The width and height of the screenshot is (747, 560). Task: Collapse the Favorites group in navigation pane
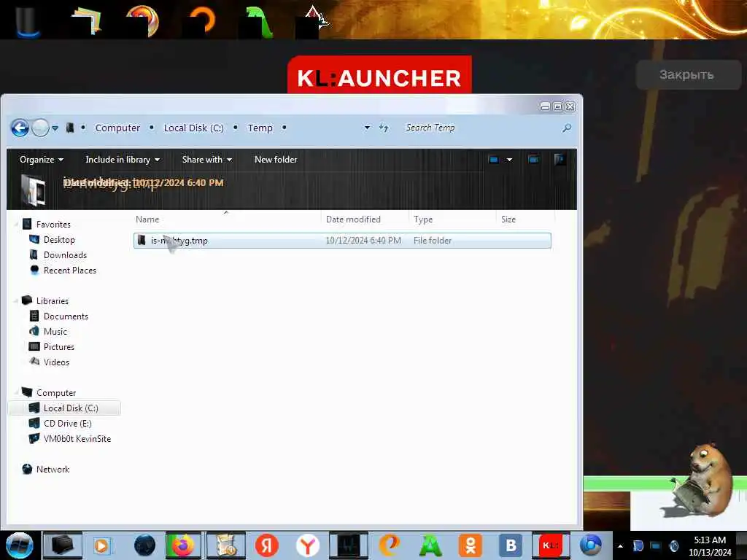pos(16,225)
